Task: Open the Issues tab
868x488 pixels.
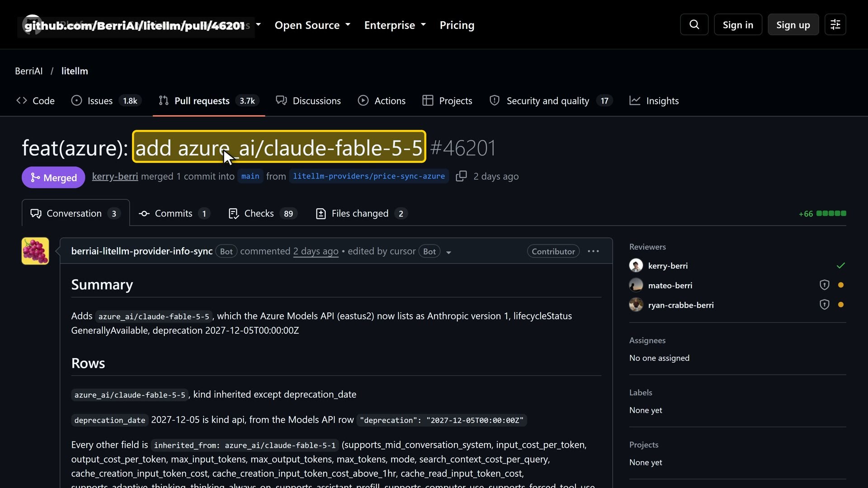Action: tap(106, 101)
